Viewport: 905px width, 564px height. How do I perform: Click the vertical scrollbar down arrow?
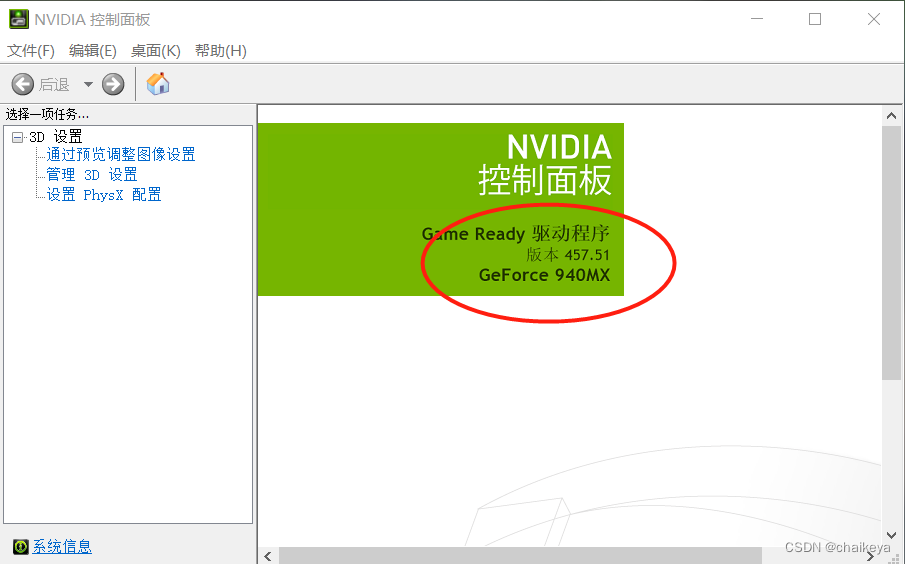pos(891,535)
